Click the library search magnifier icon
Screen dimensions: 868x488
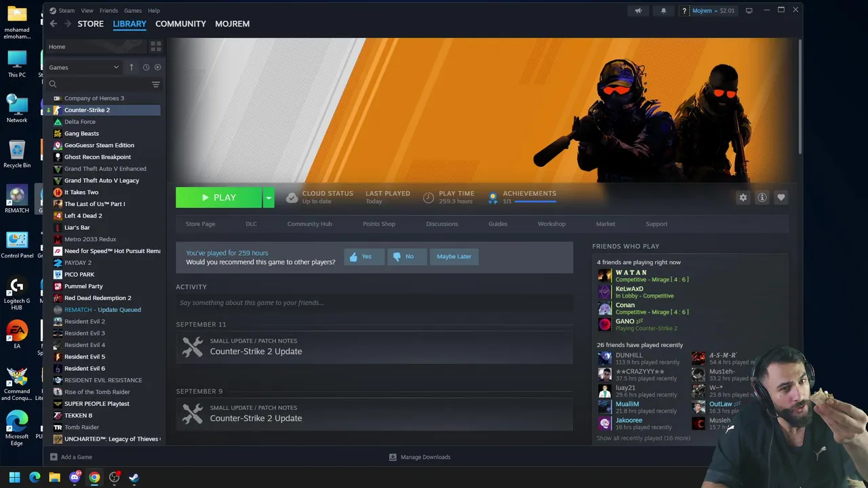click(52, 84)
